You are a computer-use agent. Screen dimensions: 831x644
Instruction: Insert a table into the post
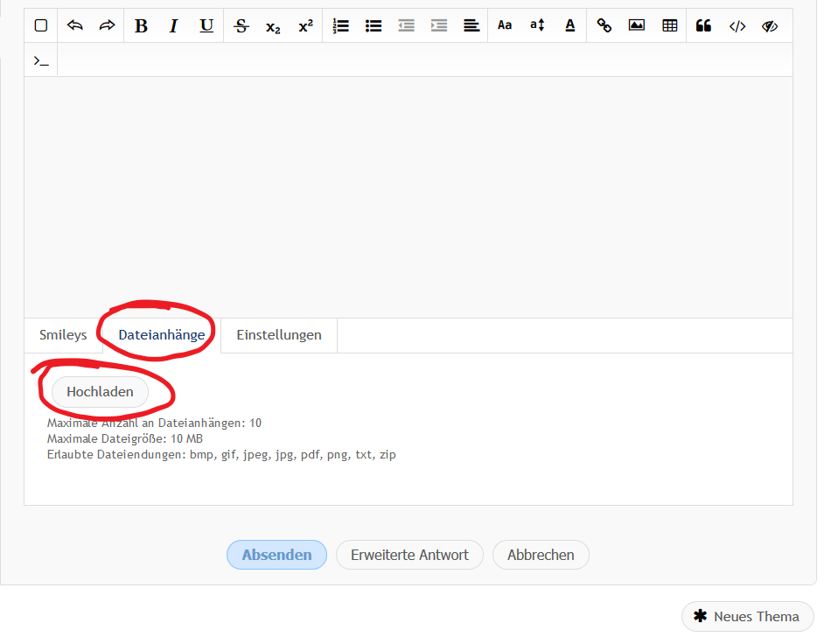[670, 26]
